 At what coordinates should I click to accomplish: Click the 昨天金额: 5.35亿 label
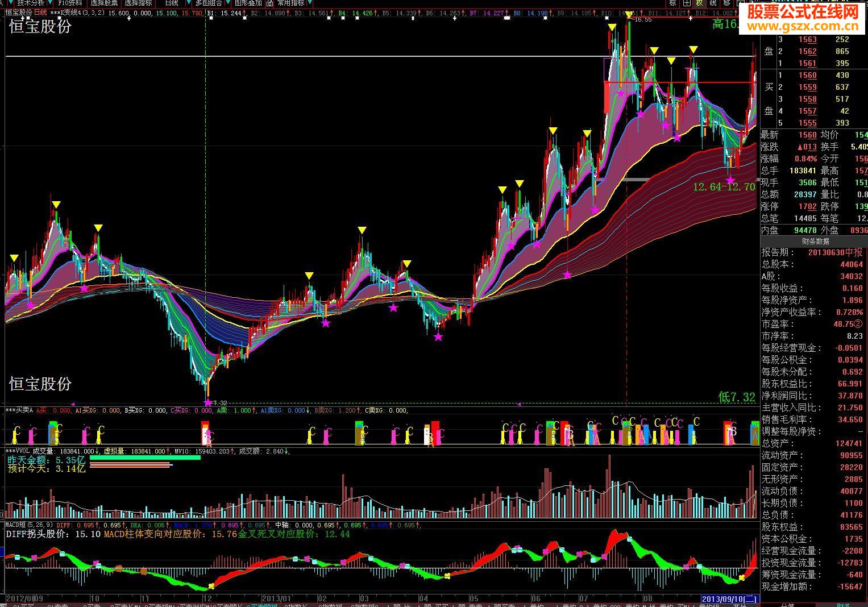(x=46, y=460)
